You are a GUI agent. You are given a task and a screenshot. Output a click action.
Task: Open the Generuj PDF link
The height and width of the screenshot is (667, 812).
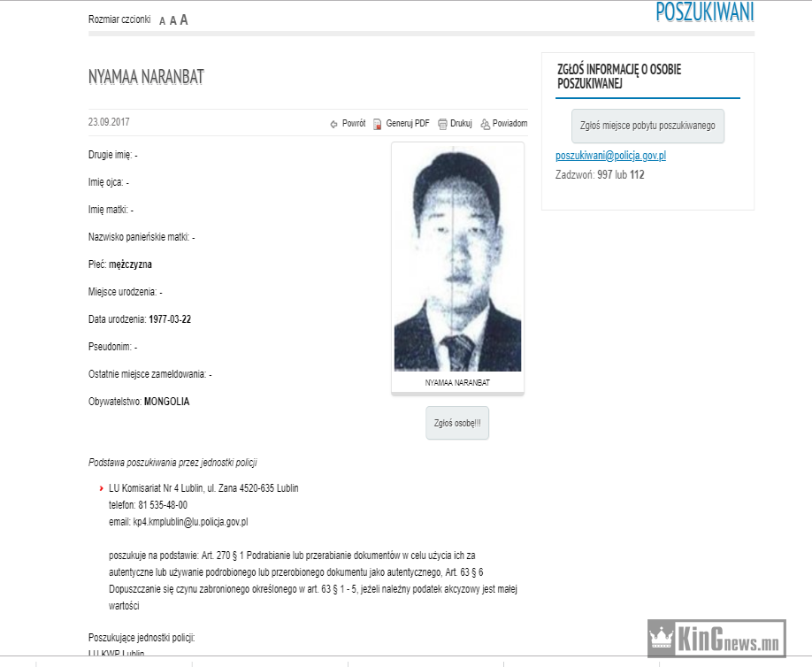(408, 123)
